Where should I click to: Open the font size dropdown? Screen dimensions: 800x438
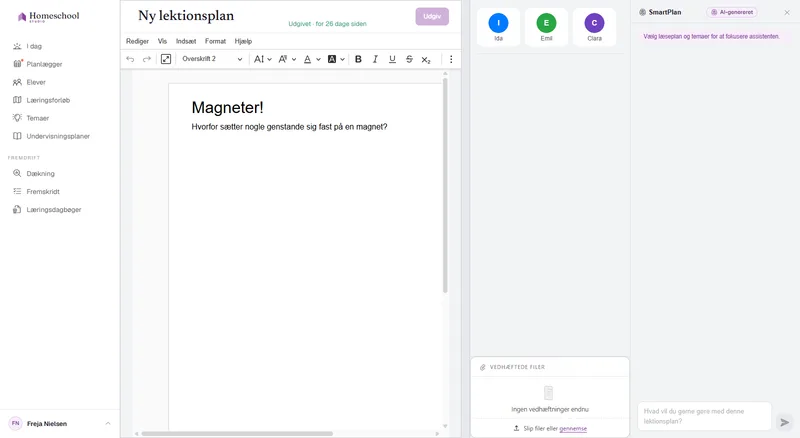tap(263, 59)
